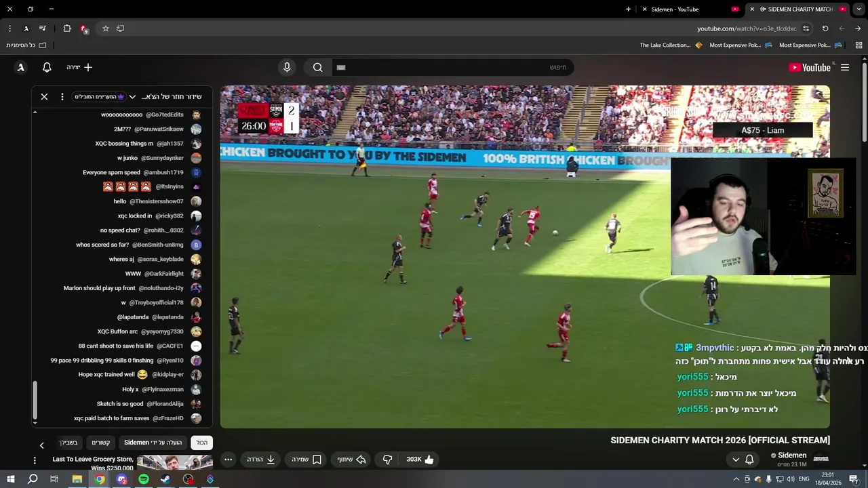Click the 'יצירה' create button
868x488 pixels.
(79, 67)
